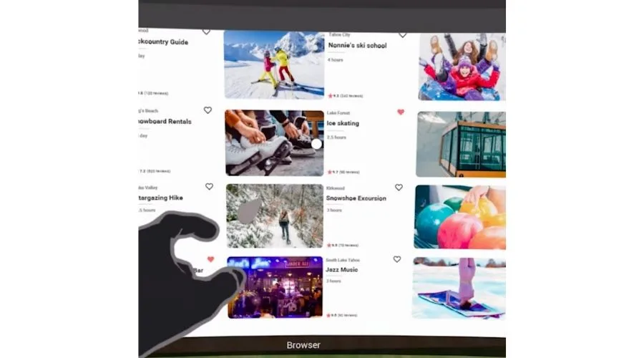Open the Nonnie's ski school title link
The image size is (644, 358).
tap(357, 46)
